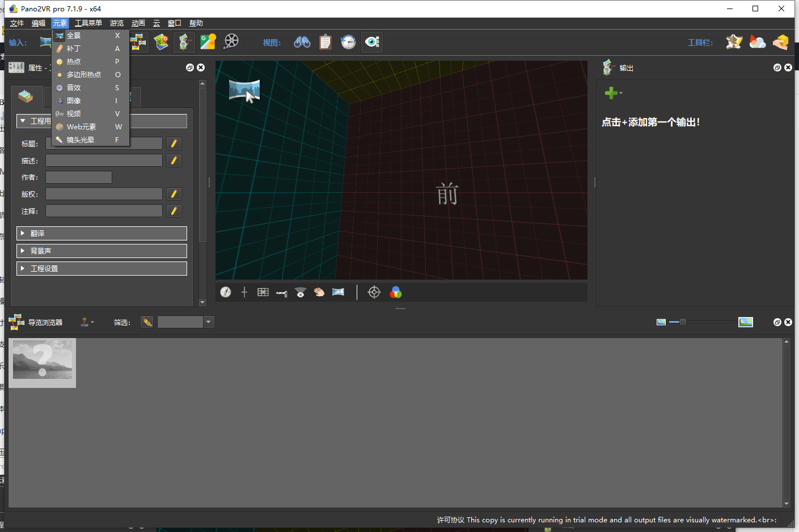Image resolution: width=799 pixels, height=532 pixels.
Task: Float the 属性 panel
Action: [190, 67]
